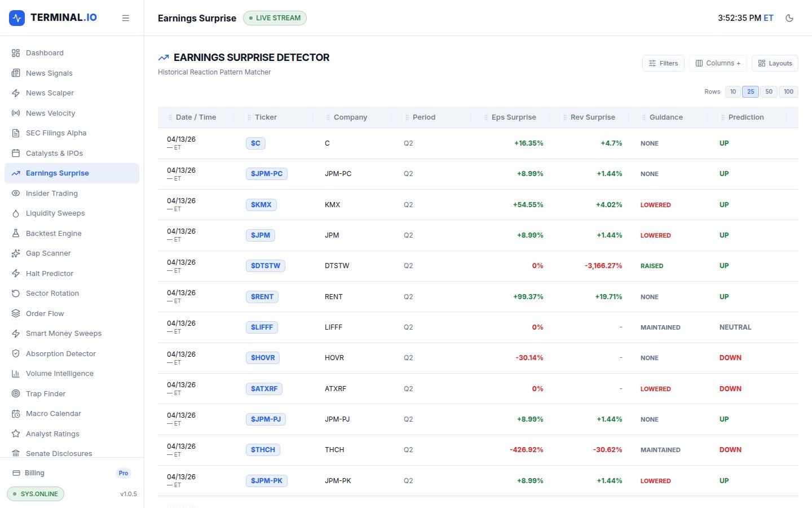
Task: Open the Filters panel
Action: [663, 63]
